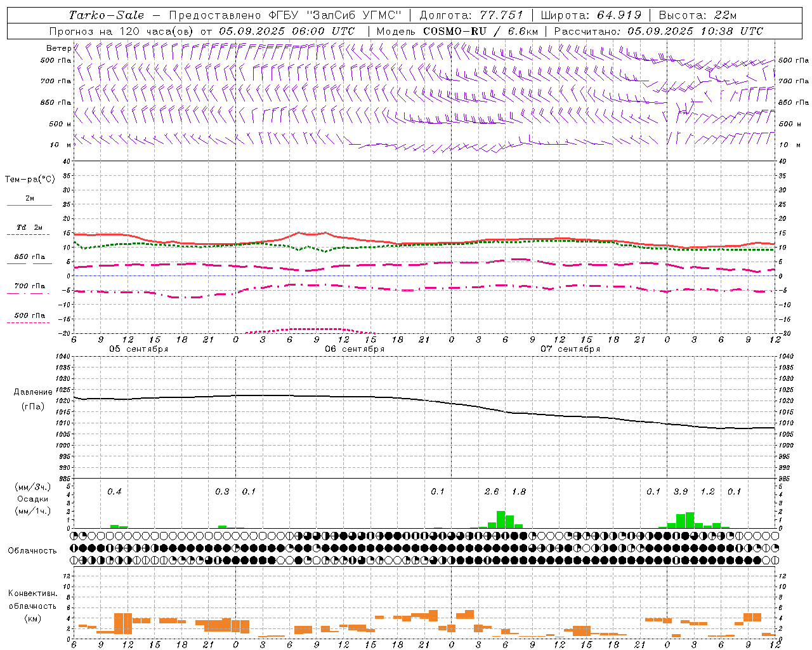Click the "Td 2м" dew point legend entry
The height and width of the screenshot is (650, 812).
click(x=30, y=227)
